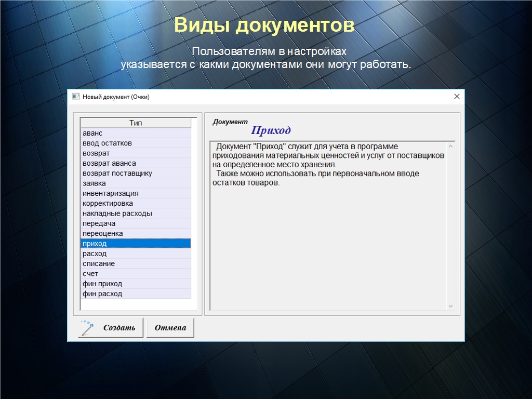Select накладные расходы in the list
This screenshot has height=399, width=532.
pyautogui.click(x=117, y=214)
